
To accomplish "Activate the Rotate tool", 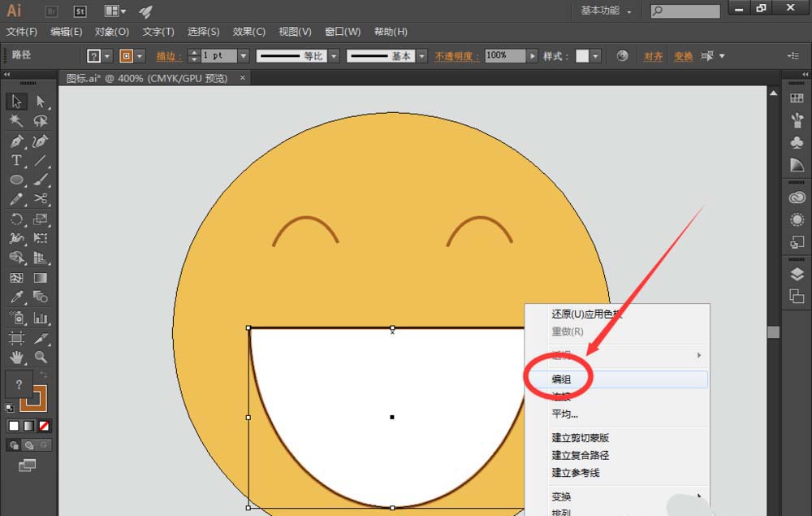I will [16, 219].
